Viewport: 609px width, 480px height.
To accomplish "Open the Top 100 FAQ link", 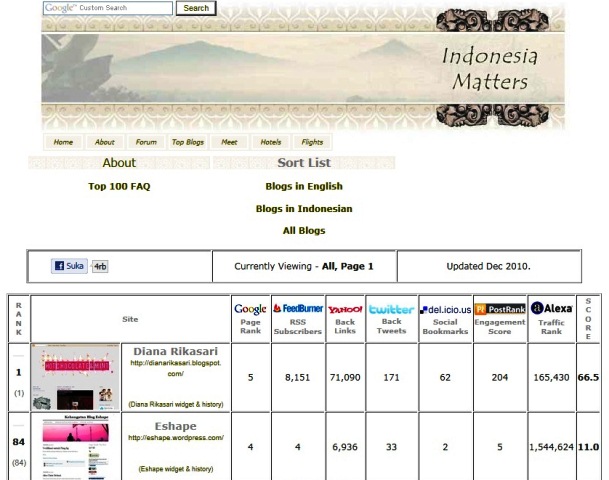I will pyautogui.click(x=119, y=186).
